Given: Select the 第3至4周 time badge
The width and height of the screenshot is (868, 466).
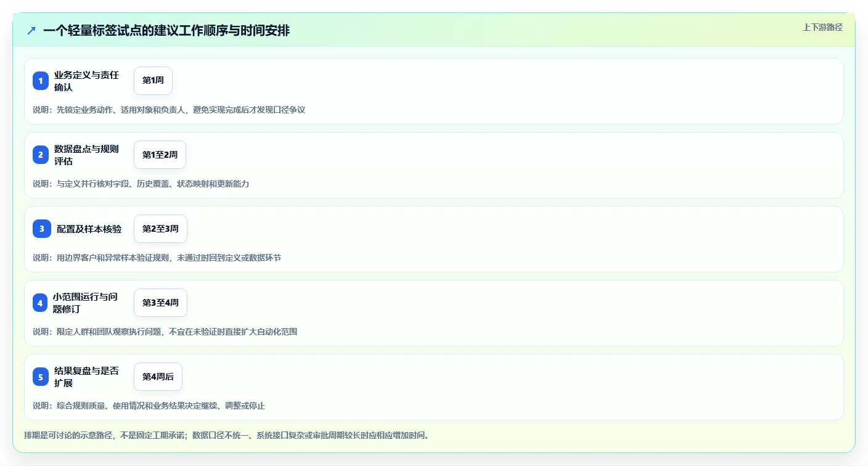Looking at the screenshot, I should [x=160, y=303].
